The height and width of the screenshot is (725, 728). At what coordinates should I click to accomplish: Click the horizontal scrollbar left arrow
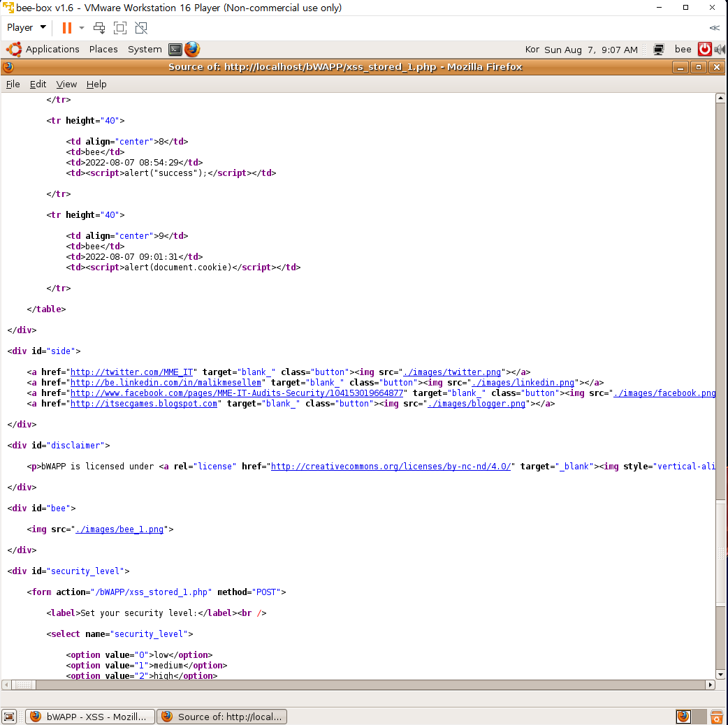(x=6, y=684)
